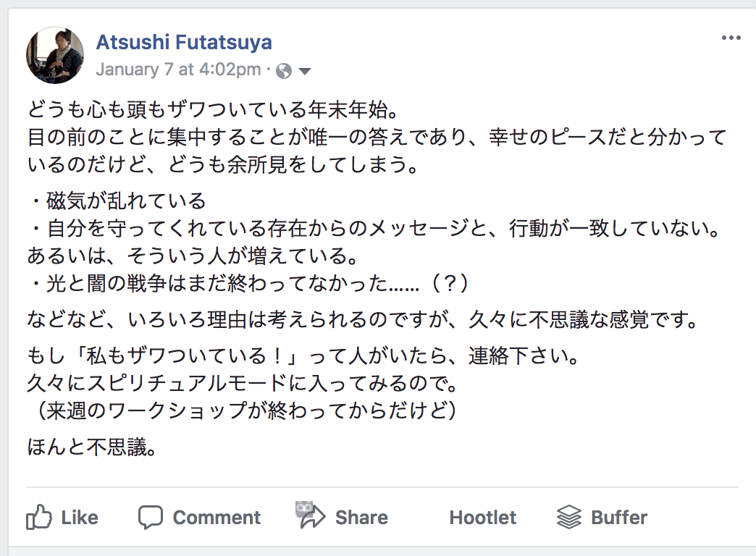Click the post's first line of text

click(213, 111)
